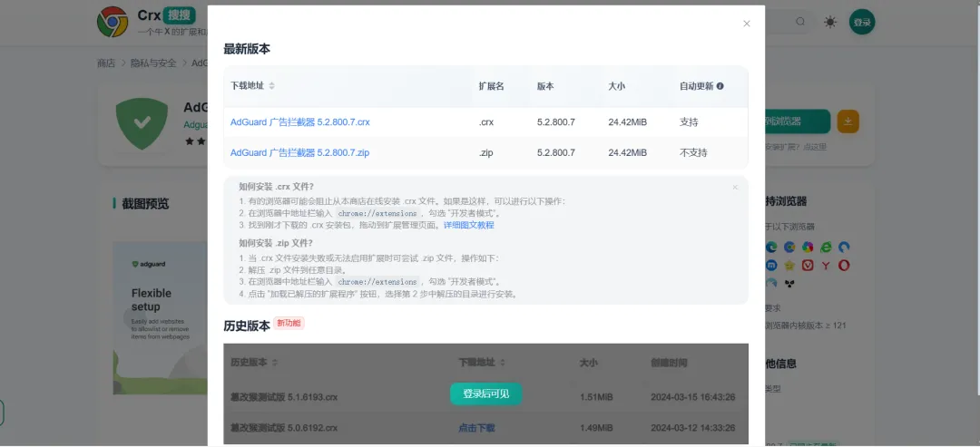Sort latest versions by 下载地址 column
The height and width of the screenshot is (447, 980).
[271, 86]
